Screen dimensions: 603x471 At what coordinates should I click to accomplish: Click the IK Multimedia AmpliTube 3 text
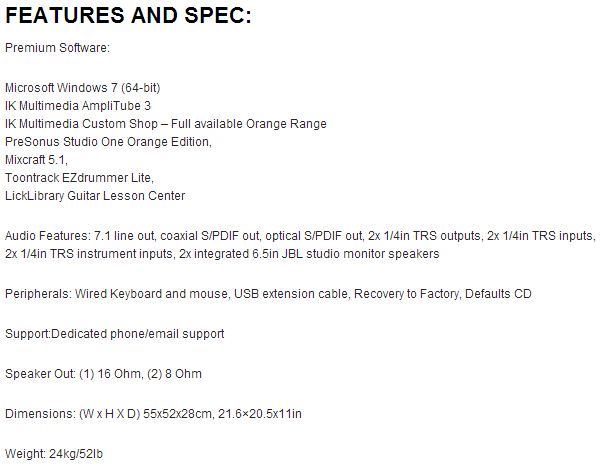[78, 106]
